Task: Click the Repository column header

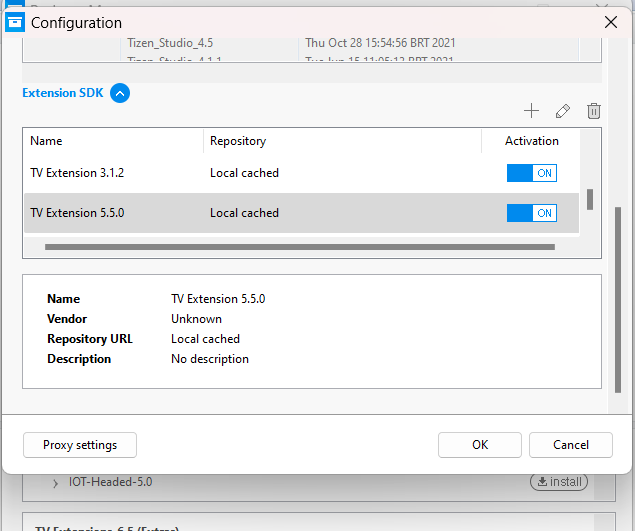Action: [238, 141]
